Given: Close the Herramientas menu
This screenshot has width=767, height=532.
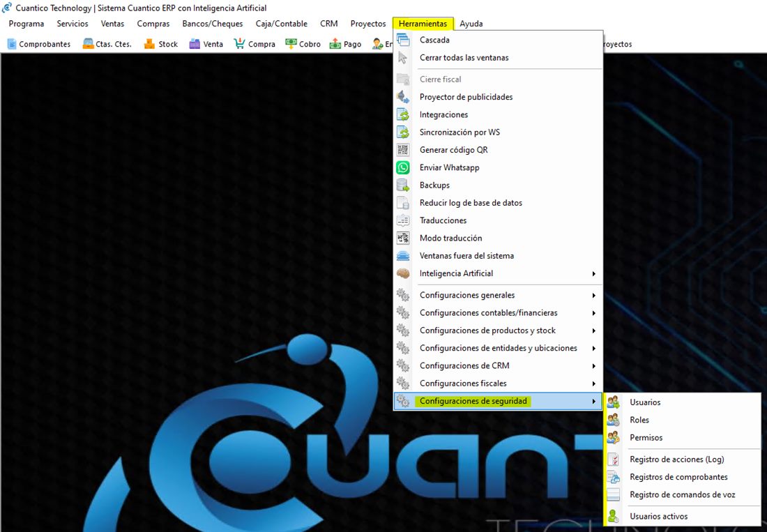Looking at the screenshot, I should [x=423, y=24].
